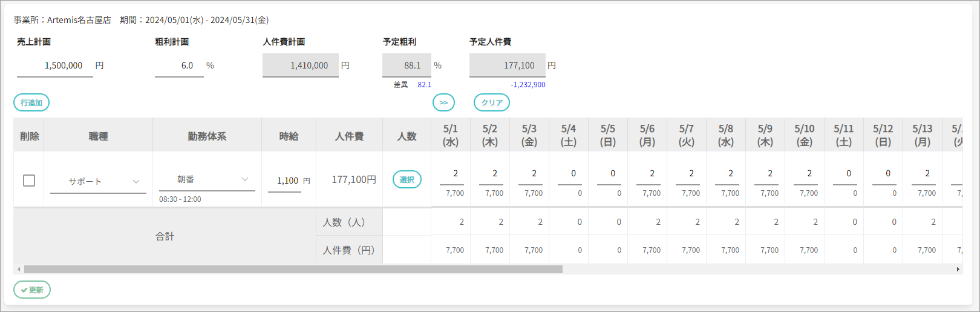Click the right scroll arrow of horizontal scrollbar
The image size is (980, 312).
[x=958, y=269]
